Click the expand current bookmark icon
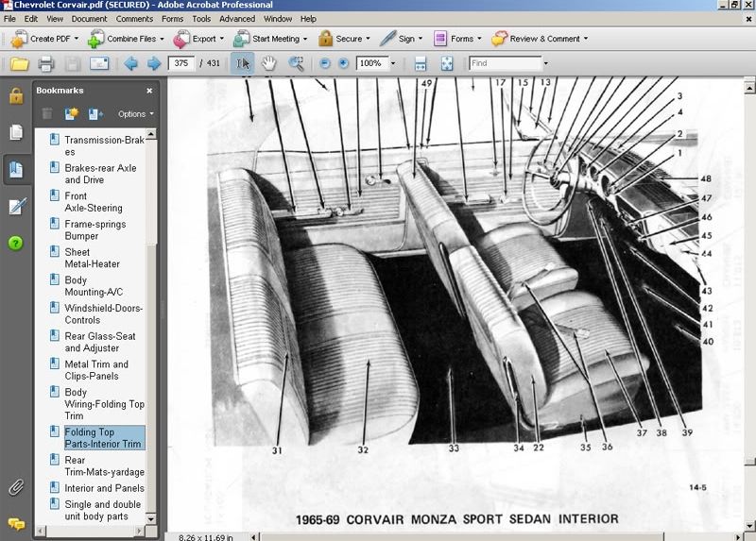 click(x=95, y=113)
